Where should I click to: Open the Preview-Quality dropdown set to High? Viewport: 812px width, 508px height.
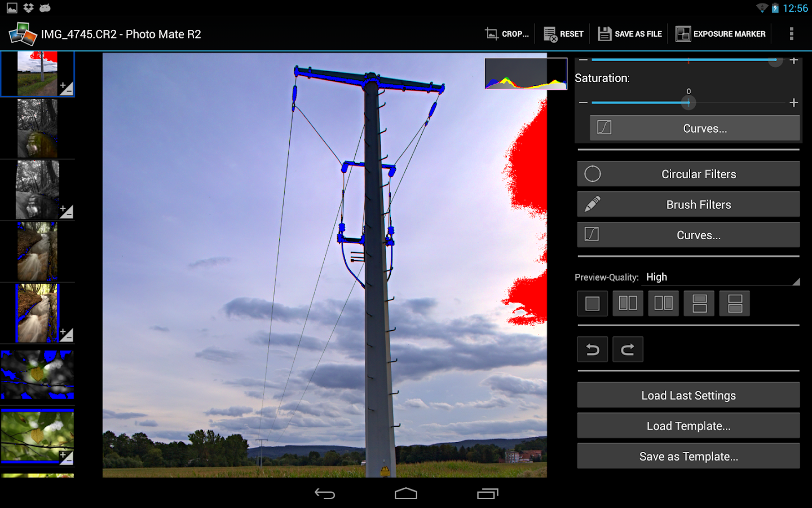coord(722,277)
